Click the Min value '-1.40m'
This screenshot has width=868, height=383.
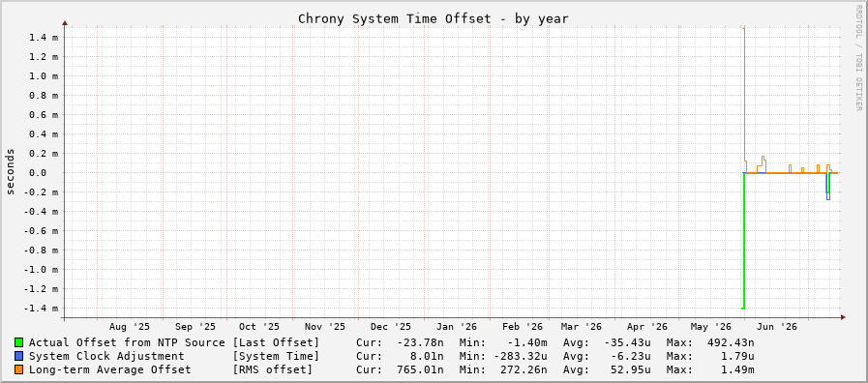click(528, 342)
